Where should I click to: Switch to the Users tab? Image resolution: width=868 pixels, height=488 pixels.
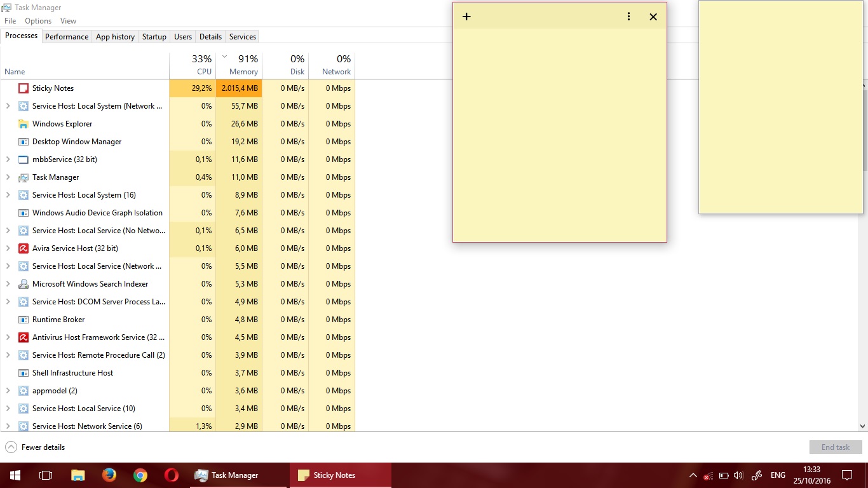point(183,37)
